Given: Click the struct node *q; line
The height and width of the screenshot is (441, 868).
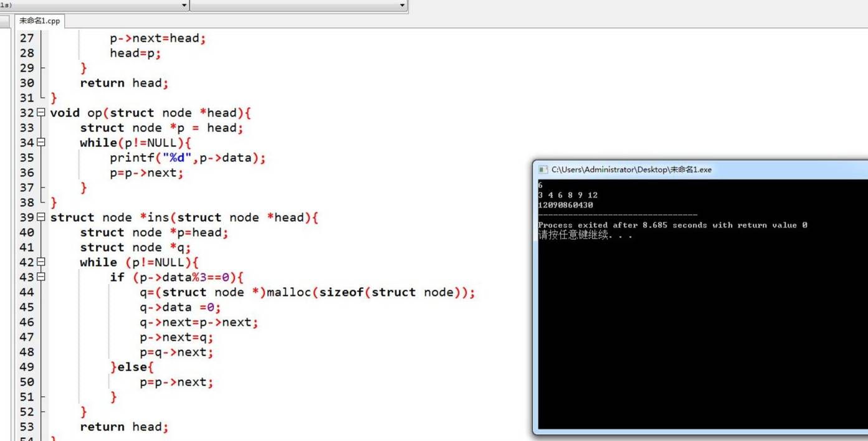Looking at the screenshot, I should click(x=135, y=247).
